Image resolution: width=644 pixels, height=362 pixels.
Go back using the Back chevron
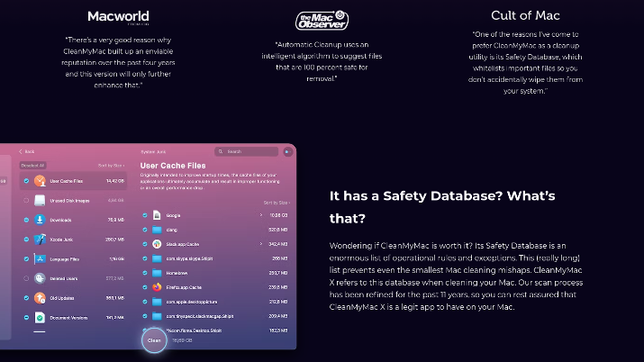(x=21, y=151)
